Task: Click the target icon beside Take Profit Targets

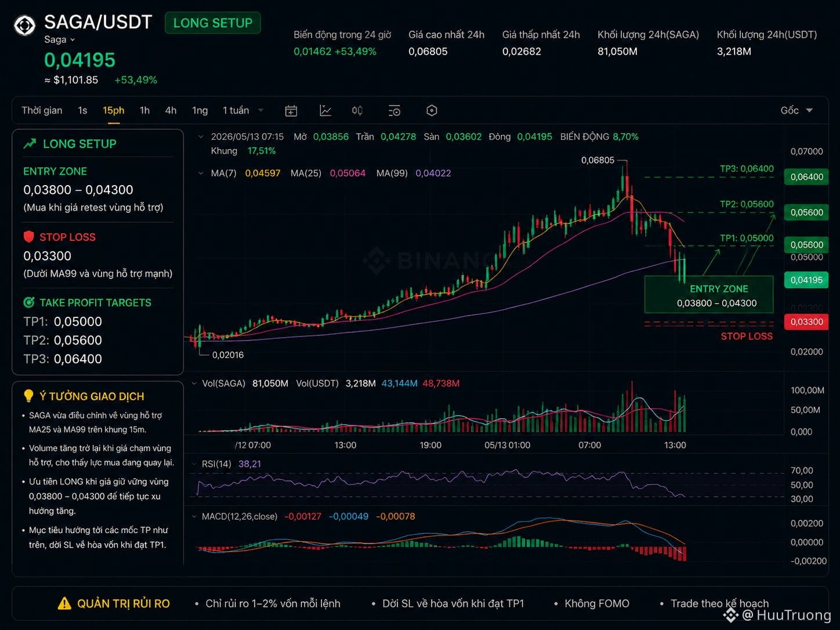Action: click(28, 302)
